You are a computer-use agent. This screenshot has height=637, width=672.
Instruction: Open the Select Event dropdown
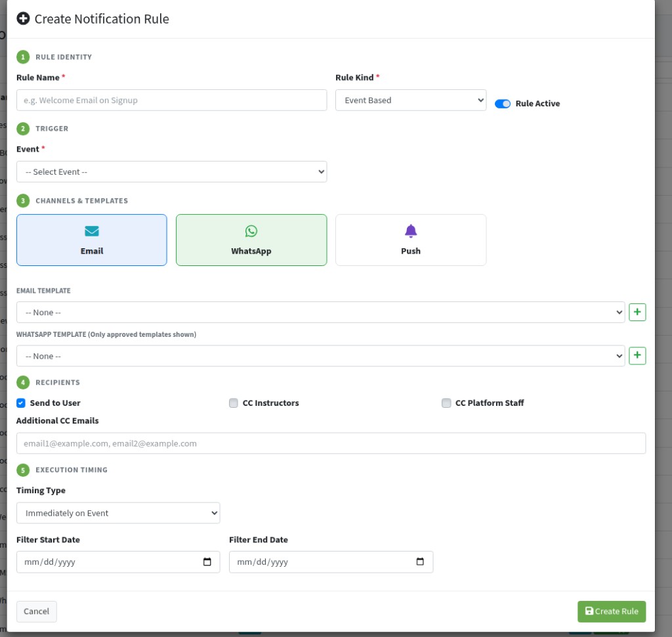[171, 171]
